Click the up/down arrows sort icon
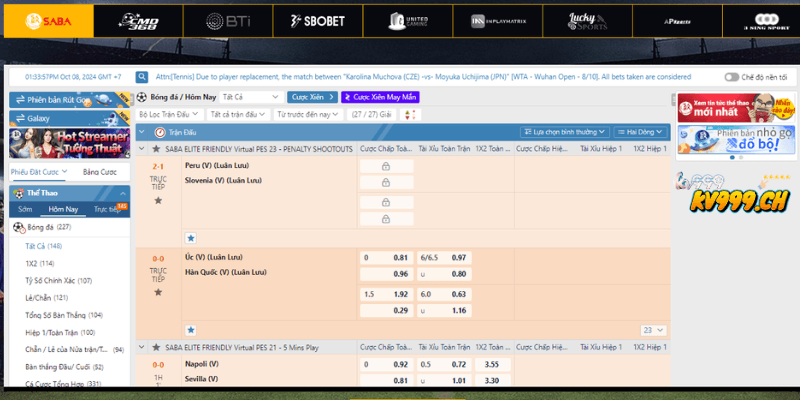The height and width of the screenshot is (400, 800). pyautogui.click(x=410, y=115)
